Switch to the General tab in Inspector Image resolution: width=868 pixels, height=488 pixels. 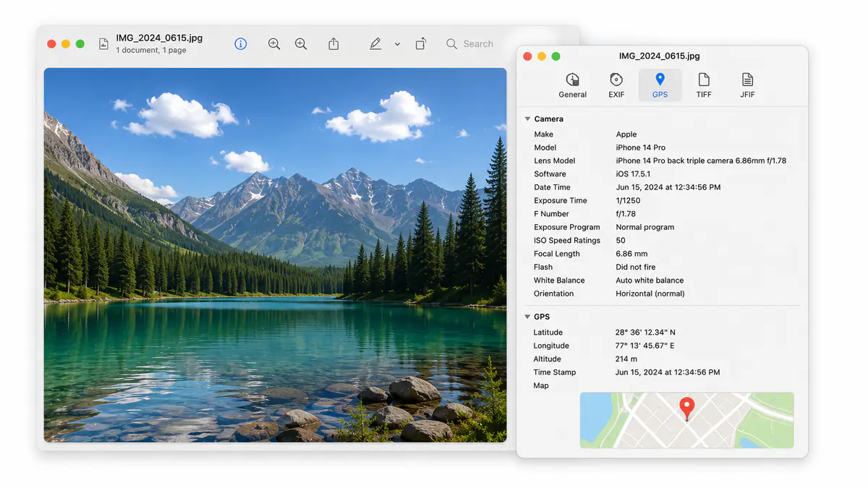point(572,85)
